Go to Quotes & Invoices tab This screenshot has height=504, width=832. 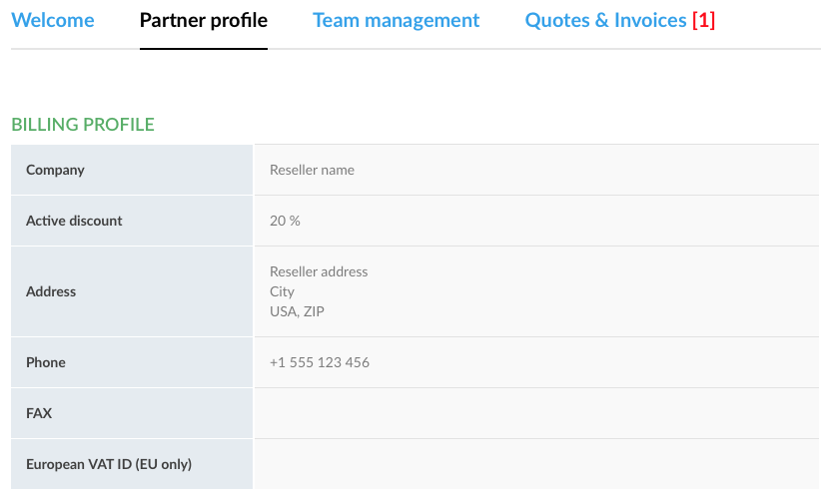pos(605,20)
